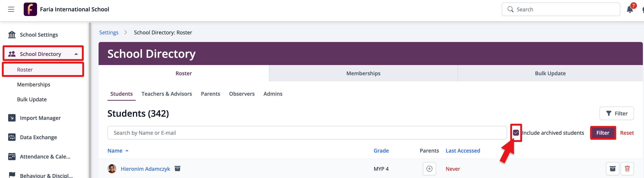The image size is (644, 178).
Task: Open the notifications bell
Action: click(x=630, y=9)
